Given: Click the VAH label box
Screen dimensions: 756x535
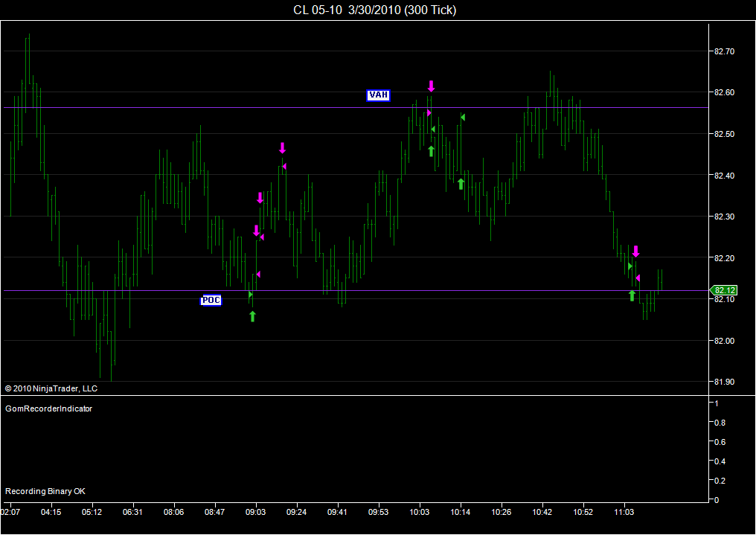Looking at the screenshot, I should tap(378, 95).
